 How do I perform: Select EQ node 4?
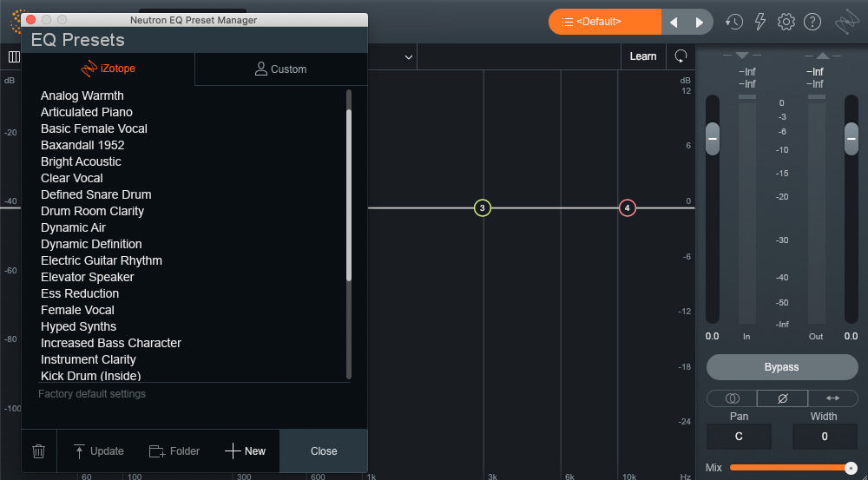click(x=628, y=208)
